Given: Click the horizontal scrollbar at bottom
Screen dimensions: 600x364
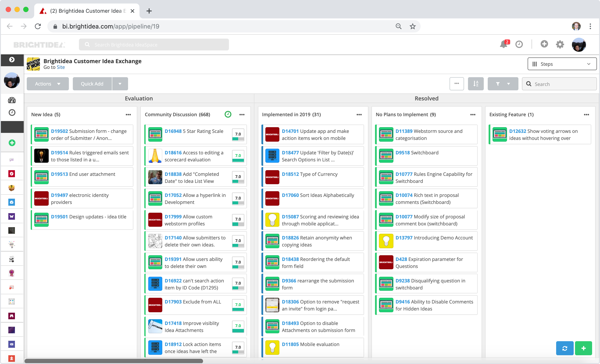Looking at the screenshot, I should click(x=114, y=361).
